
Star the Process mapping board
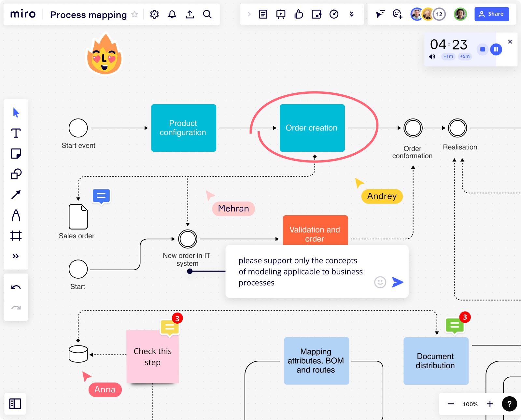click(134, 14)
